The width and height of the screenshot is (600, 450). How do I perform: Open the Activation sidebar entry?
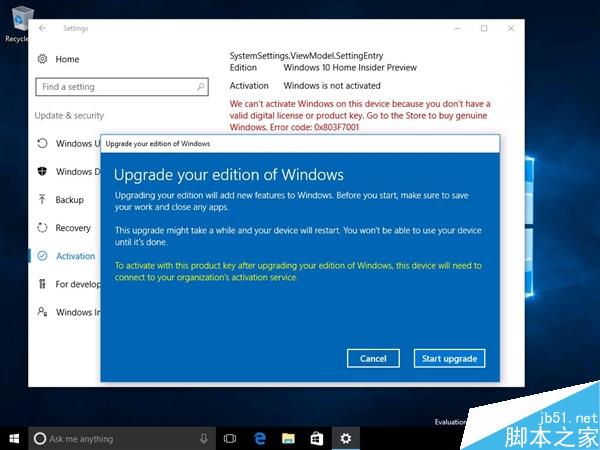click(75, 256)
